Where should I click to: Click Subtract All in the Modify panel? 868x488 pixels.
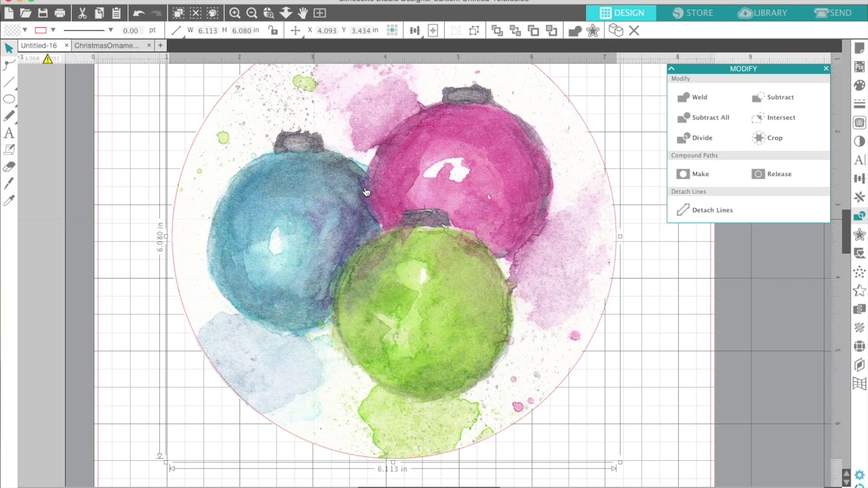pyautogui.click(x=703, y=117)
